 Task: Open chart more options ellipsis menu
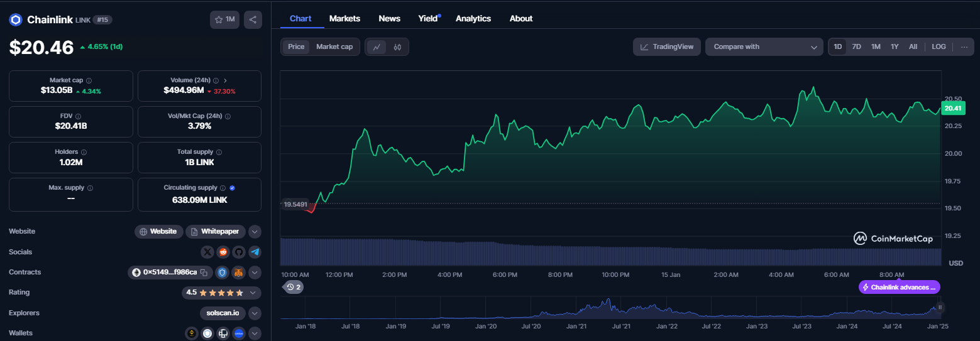(x=964, y=46)
